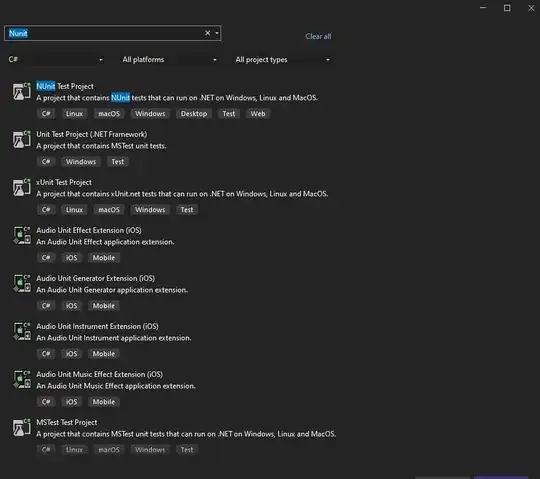Image resolution: width=540 pixels, height=479 pixels.
Task: Click the C# tag under NUnit Test Project
Action: (46, 114)
